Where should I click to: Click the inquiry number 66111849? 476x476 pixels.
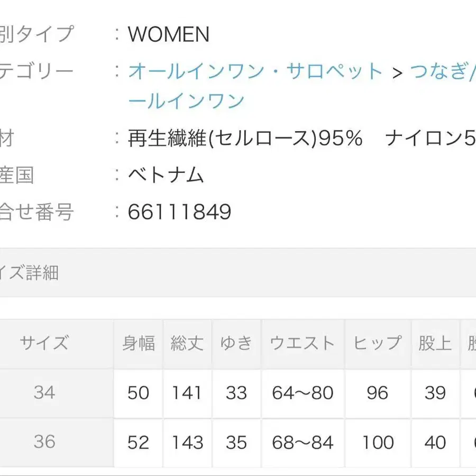coord(179,212)
